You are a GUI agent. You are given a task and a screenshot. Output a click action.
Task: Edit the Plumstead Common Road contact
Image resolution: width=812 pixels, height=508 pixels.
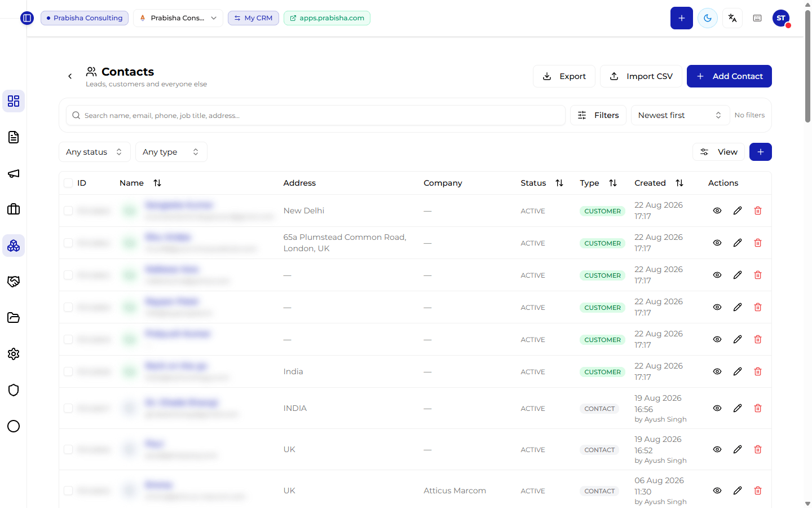738,243
